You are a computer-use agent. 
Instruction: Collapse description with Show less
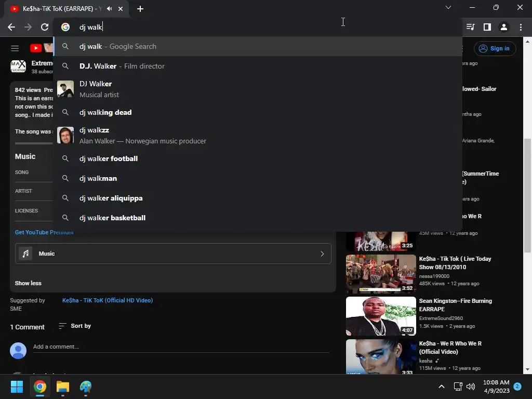[x=28, y=283]
